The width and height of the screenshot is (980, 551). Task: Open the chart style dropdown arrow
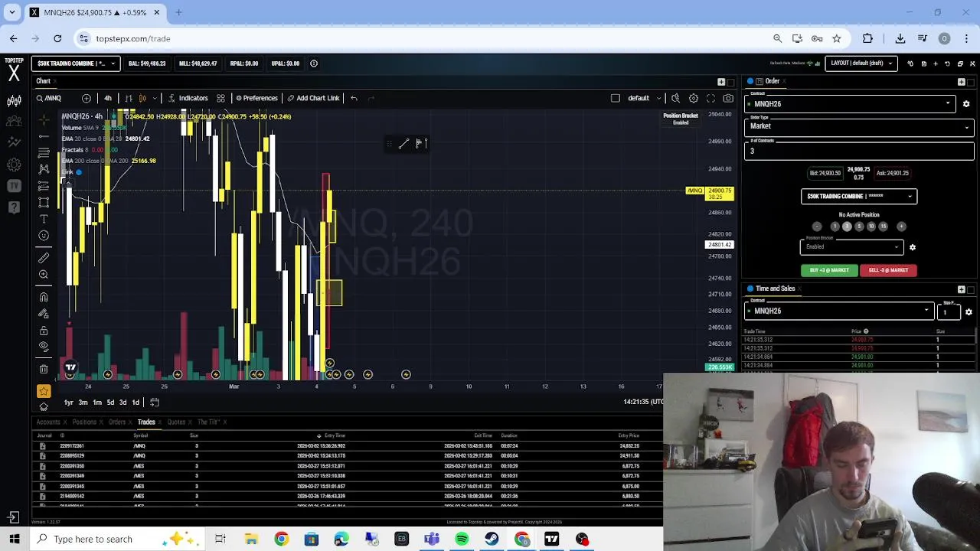click(155, 98)
